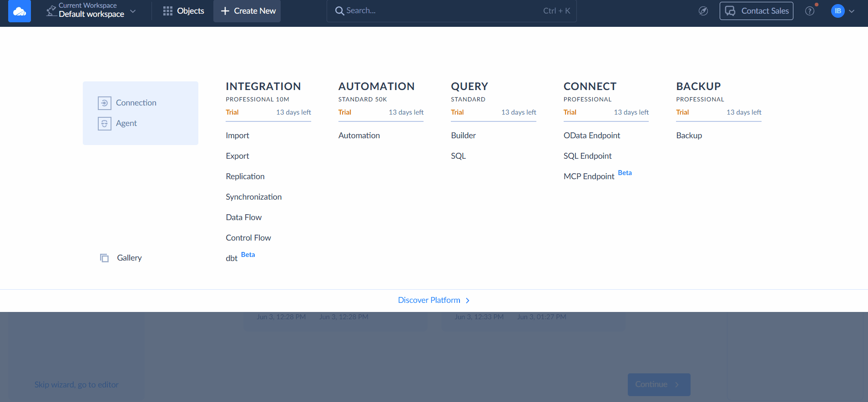Click the chat icon in Contact Sales
Viewport: 868px width, 402px height.
pos(730,11)
